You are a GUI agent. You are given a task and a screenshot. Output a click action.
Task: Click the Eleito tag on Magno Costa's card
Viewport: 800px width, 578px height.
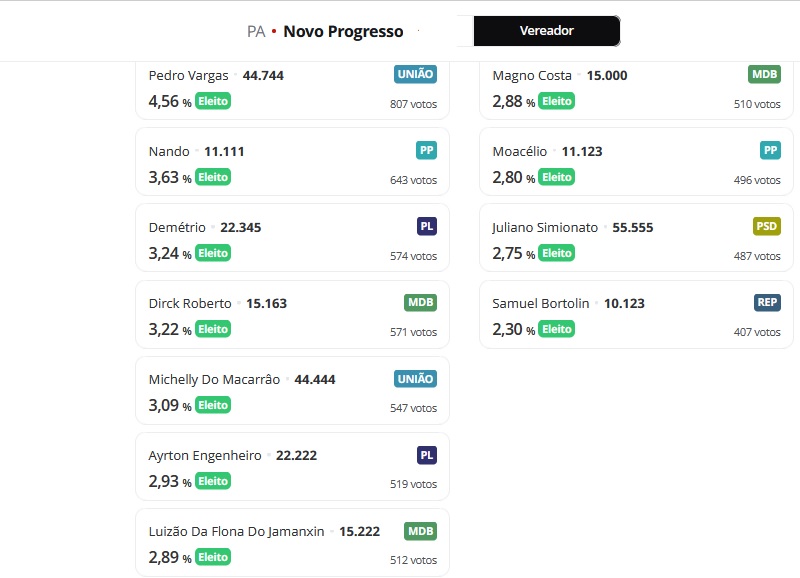pyautogui.click(x=557, y=101)
